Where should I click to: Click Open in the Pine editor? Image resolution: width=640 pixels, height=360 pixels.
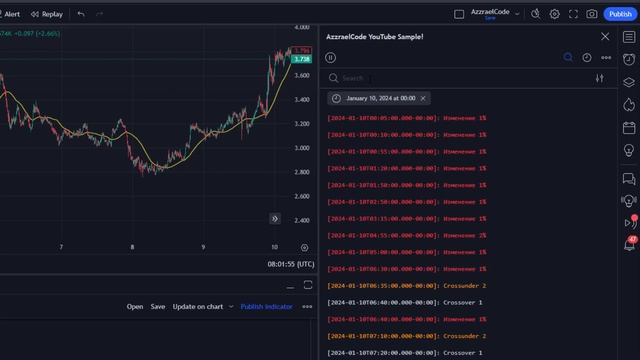click(x=135, y=307)
